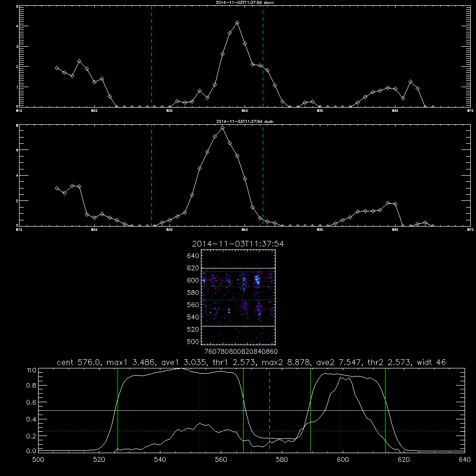Click y-axis label 0.6 on the bottom profile plot

[x=31, y=402]
